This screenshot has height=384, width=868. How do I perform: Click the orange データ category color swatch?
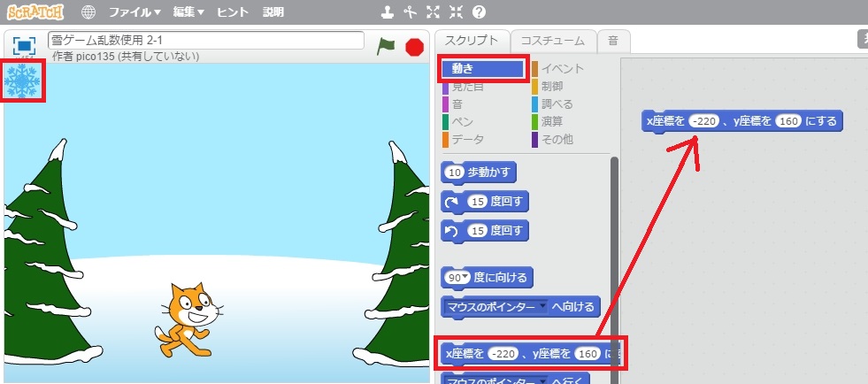[446, 140]
